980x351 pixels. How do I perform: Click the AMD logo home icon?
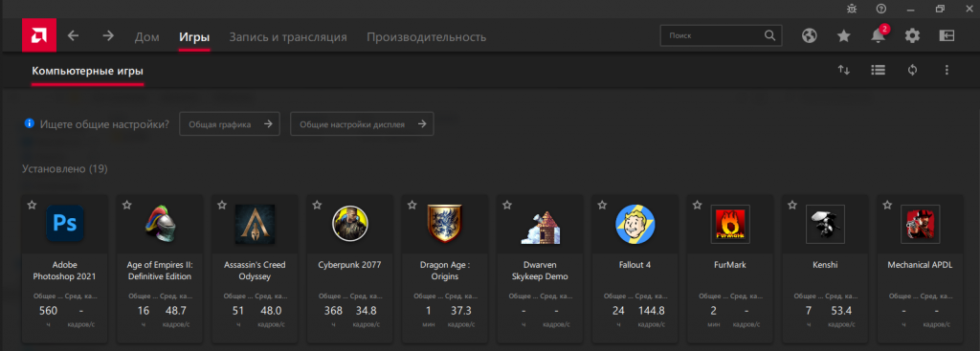click(x=39, y=35)
